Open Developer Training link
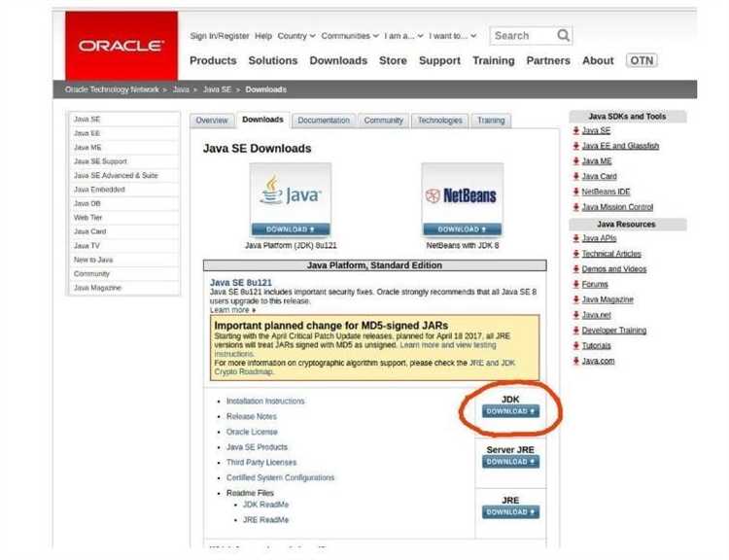Image resolution: width=729 pixels, height=560 pixels. 614,331
